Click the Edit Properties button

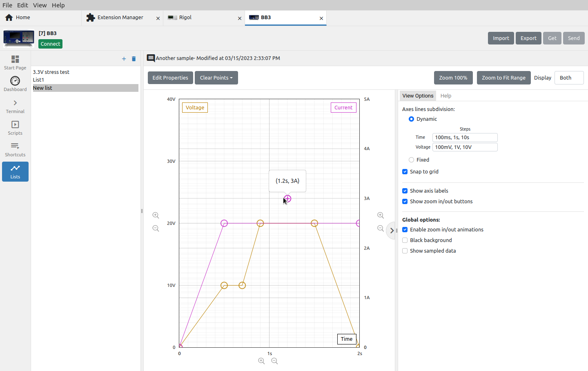[x=170, y=78]
